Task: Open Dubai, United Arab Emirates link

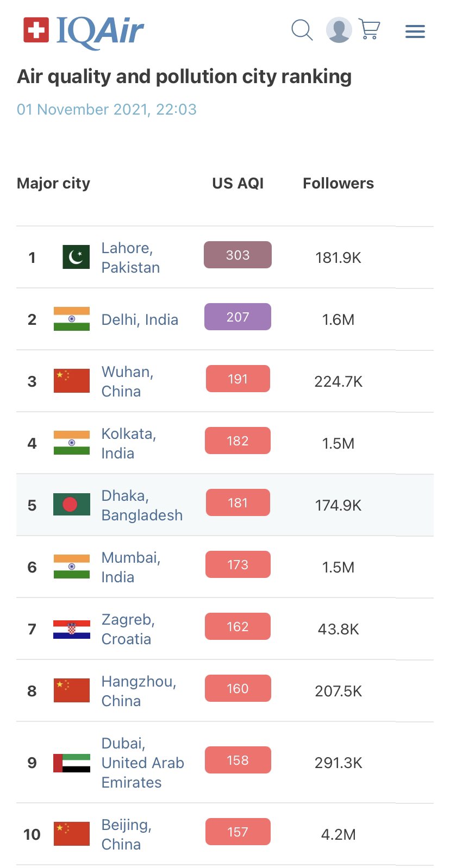Action: click(143, 763)
